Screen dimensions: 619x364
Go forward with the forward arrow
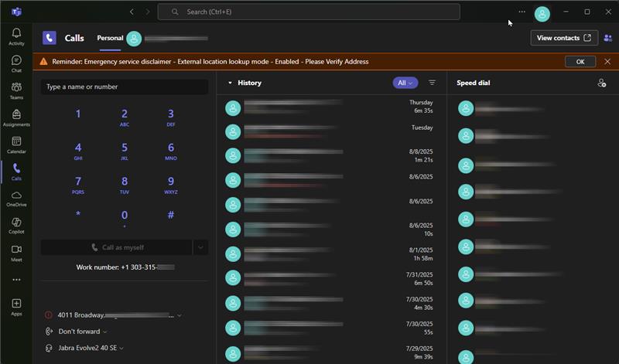148,12
